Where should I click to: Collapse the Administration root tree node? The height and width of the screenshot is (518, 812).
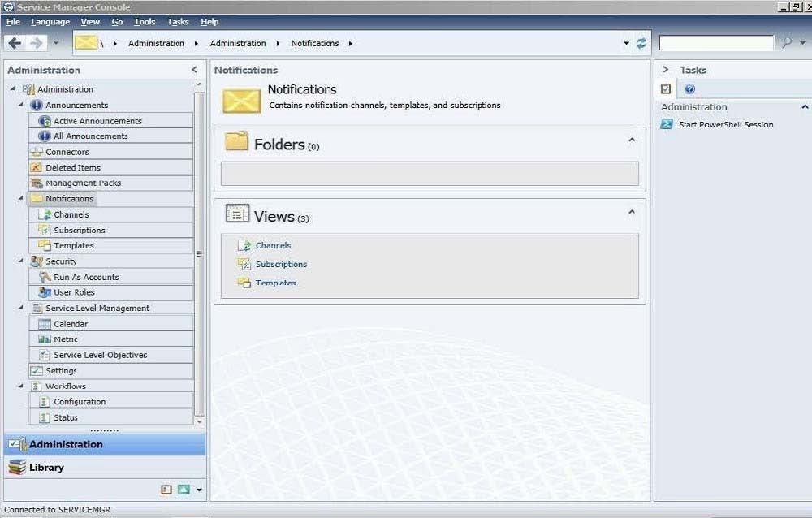coord(12,89)
